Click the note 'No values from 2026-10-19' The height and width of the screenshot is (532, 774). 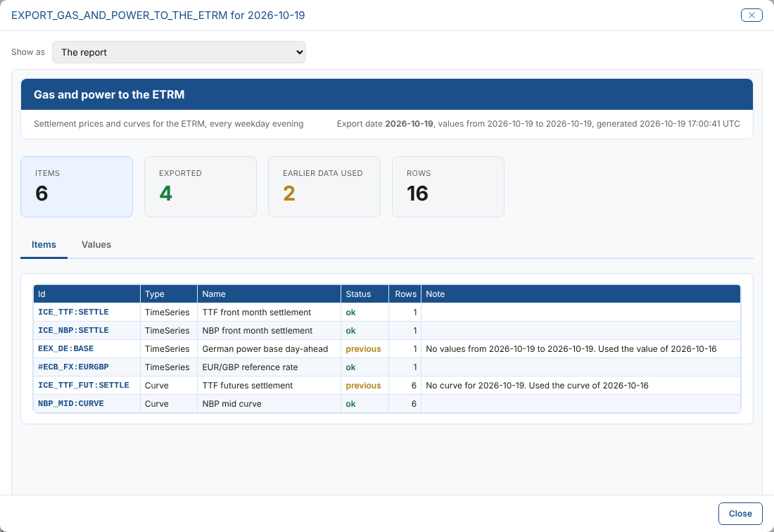pos(571,349)
